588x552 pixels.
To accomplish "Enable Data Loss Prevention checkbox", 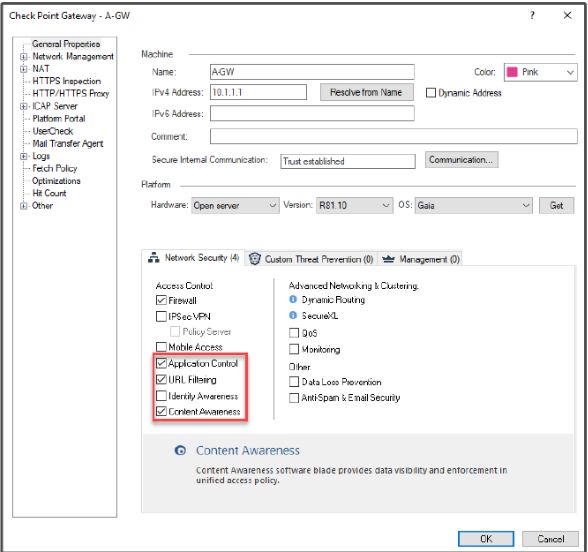I will [x=294, y=382].
